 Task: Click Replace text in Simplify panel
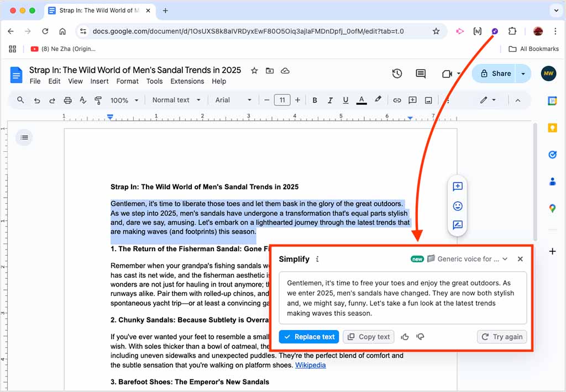tap(309, 337)
